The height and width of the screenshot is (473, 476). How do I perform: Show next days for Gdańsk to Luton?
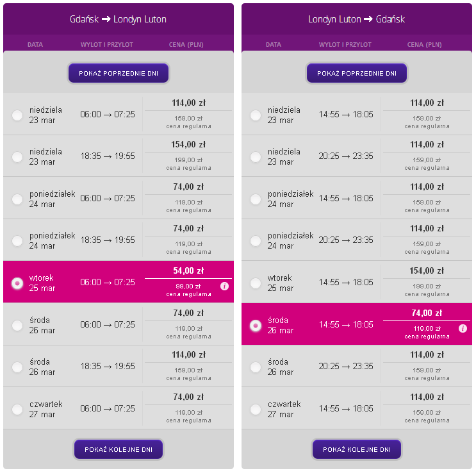point(119,449)
